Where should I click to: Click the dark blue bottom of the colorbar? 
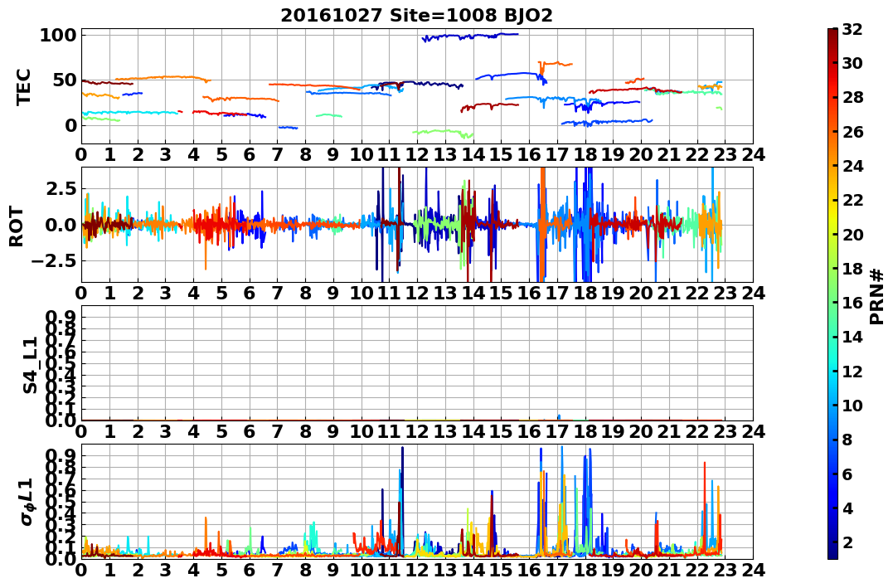tap(832, 555)
